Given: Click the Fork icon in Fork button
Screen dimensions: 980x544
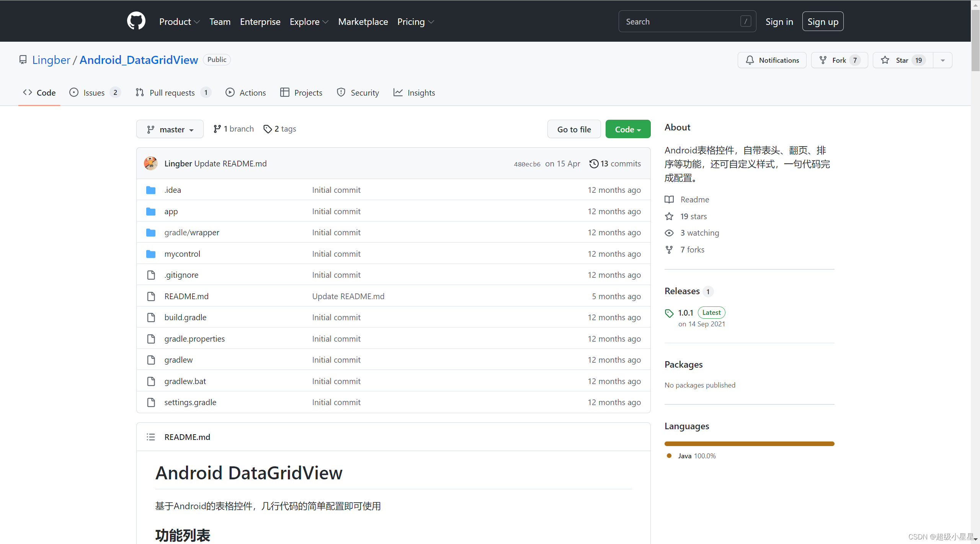Looking at the screenshot, I should click(x=823, y=60).
